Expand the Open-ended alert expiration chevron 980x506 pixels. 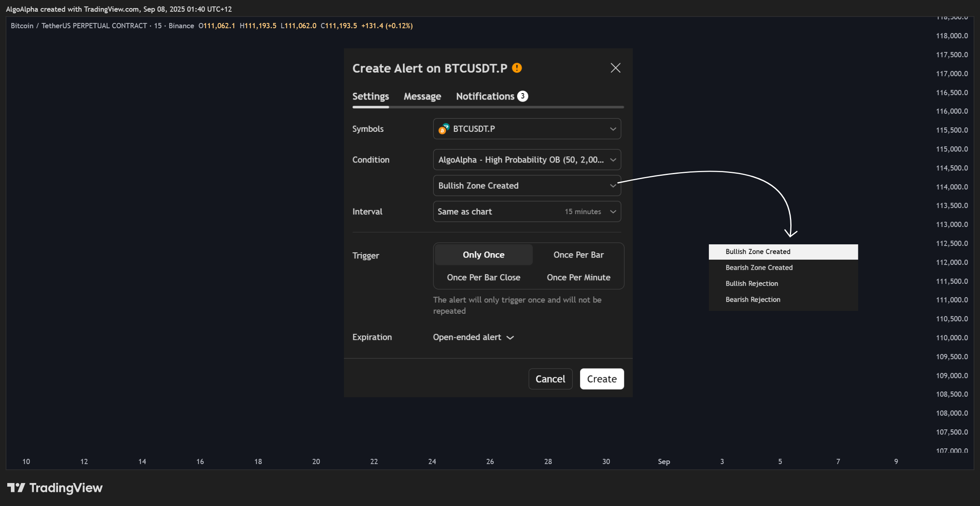tap(510, 337)
